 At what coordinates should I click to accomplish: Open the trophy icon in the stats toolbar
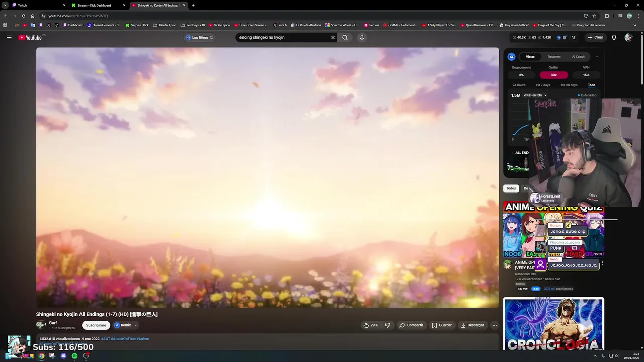(573, 37)
